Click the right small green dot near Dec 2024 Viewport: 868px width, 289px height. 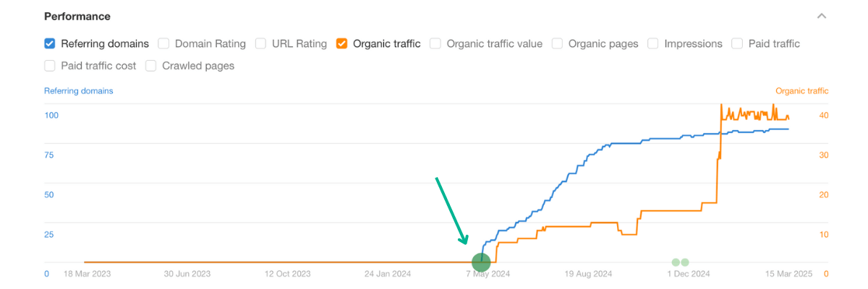tap(685, 262)
